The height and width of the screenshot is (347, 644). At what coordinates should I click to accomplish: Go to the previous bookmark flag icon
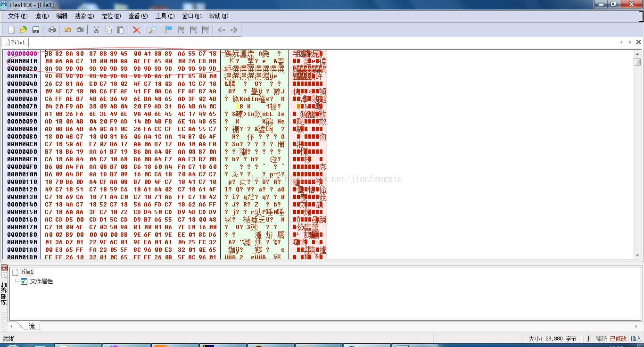pyautogui.click(x=193, y=30)
